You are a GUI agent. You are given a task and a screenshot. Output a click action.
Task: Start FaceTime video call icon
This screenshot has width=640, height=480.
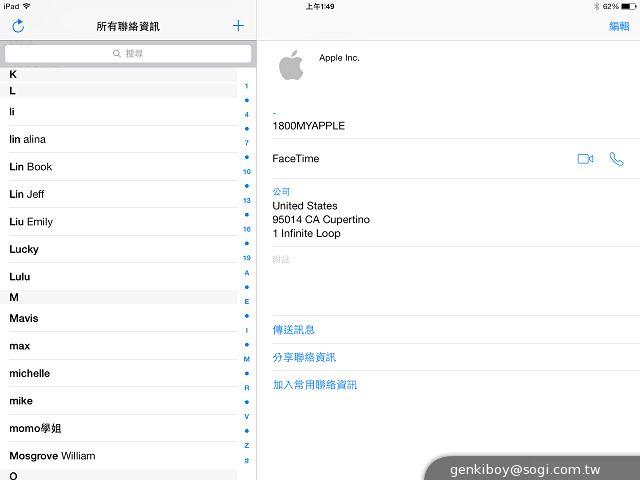point(585,159)
